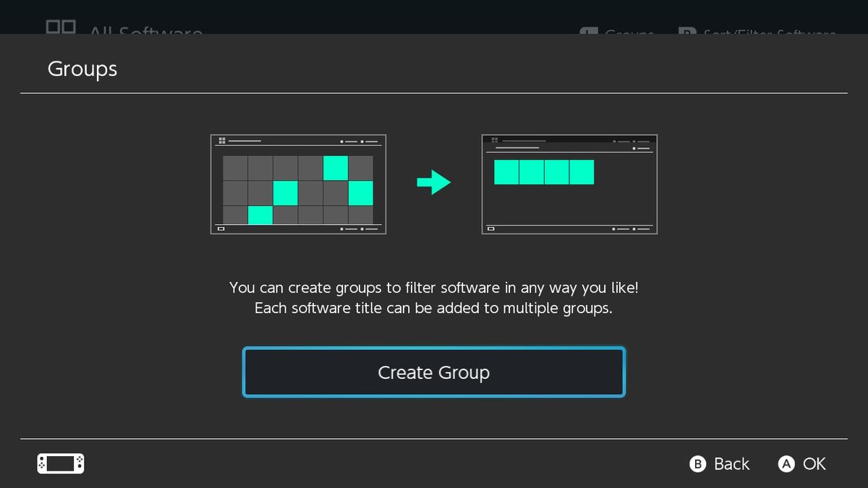Click a green tile in the right illustration
The image size is (868, 488).
point(544,171)
